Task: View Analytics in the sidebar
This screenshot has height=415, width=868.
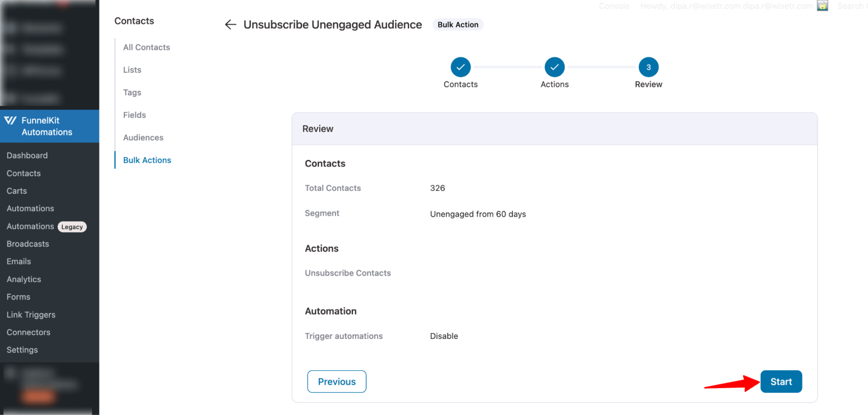Action: 23,279
